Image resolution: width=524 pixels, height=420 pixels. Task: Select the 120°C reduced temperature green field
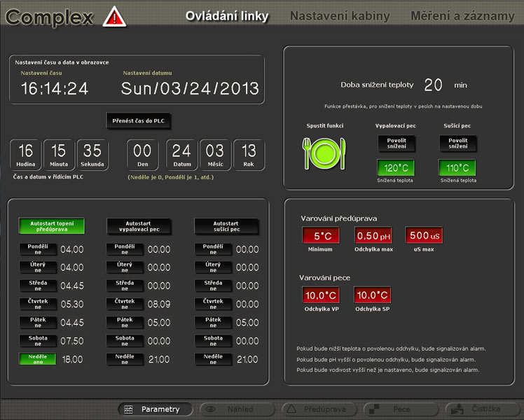396,169
